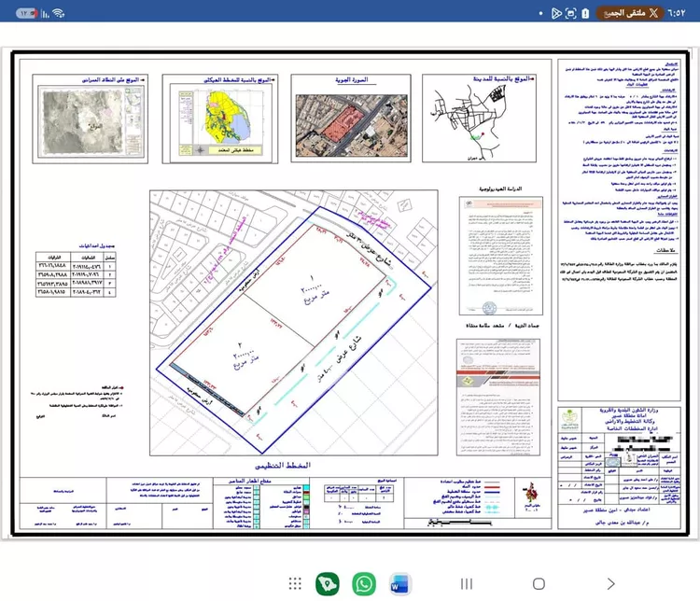Open WhatsApp from the taskbar
The width and height of the screenshot is (700, 601).
click(364, 583)
